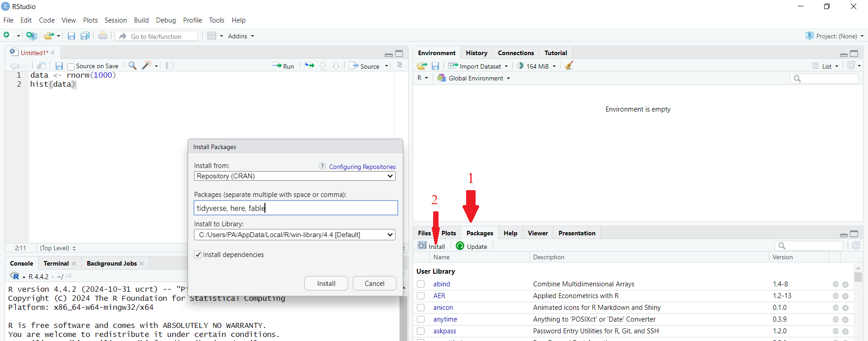Click the editor's Save document icon
868x341 pixels.
click(x=59, y=66)
